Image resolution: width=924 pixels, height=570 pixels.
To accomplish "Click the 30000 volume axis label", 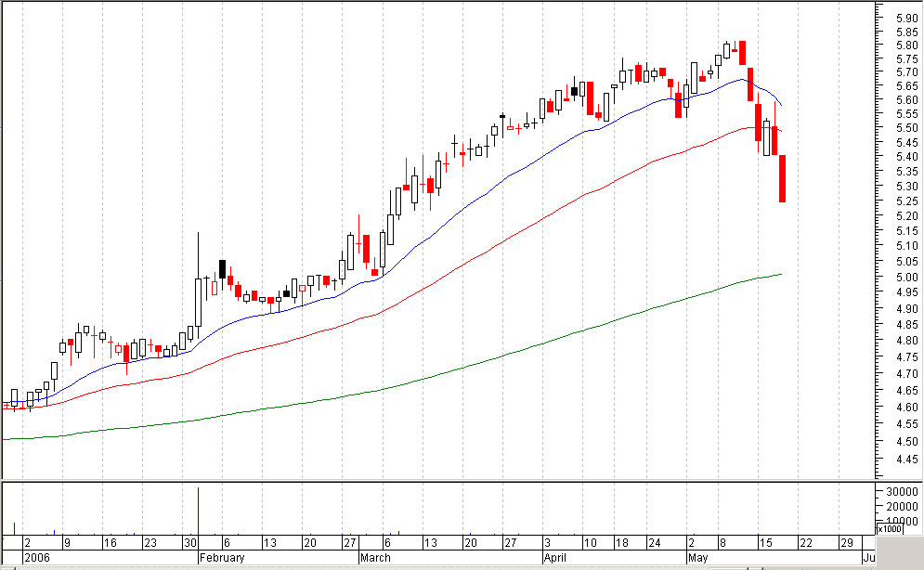I will (x=904, y=492).
